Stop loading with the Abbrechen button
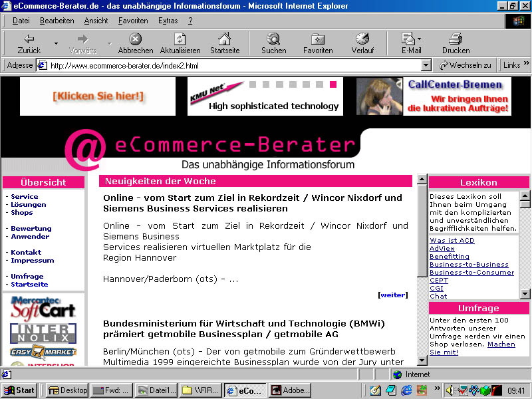The width and height of the screenshot is (532, 399). click(136, 43)
